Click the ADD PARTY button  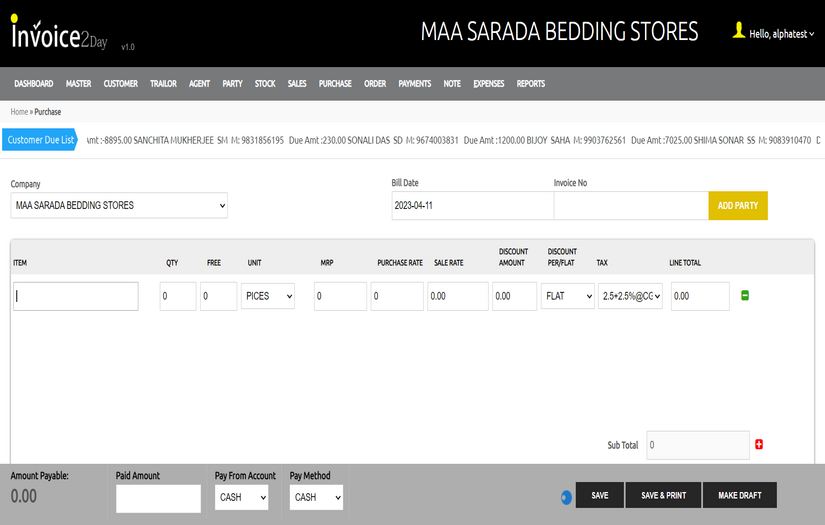coord(738,206)
